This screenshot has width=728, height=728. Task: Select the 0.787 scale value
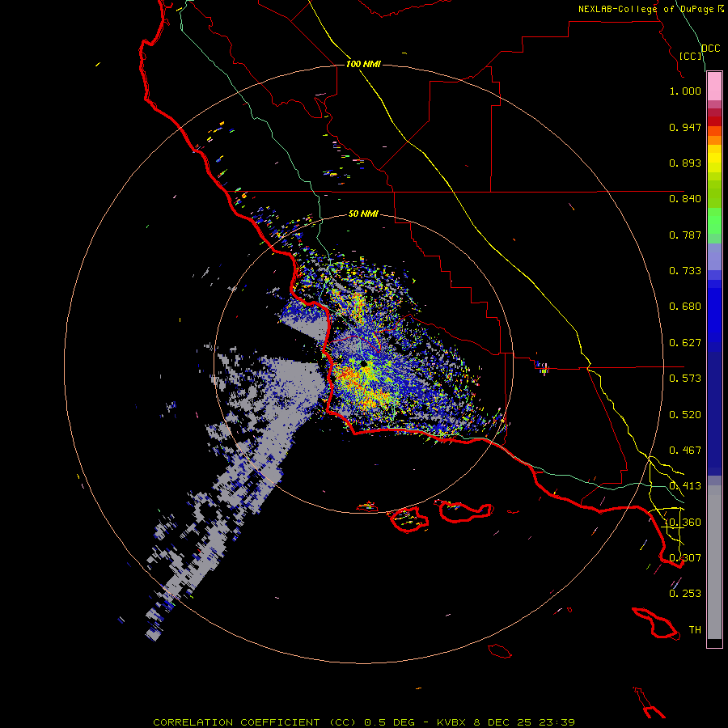[x=685, y=235]
